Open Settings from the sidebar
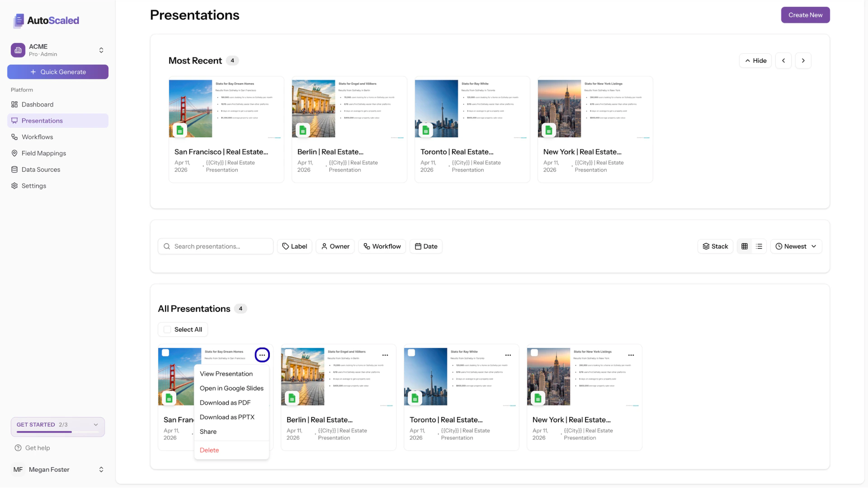868x488 pixels. tap(33, 186)
